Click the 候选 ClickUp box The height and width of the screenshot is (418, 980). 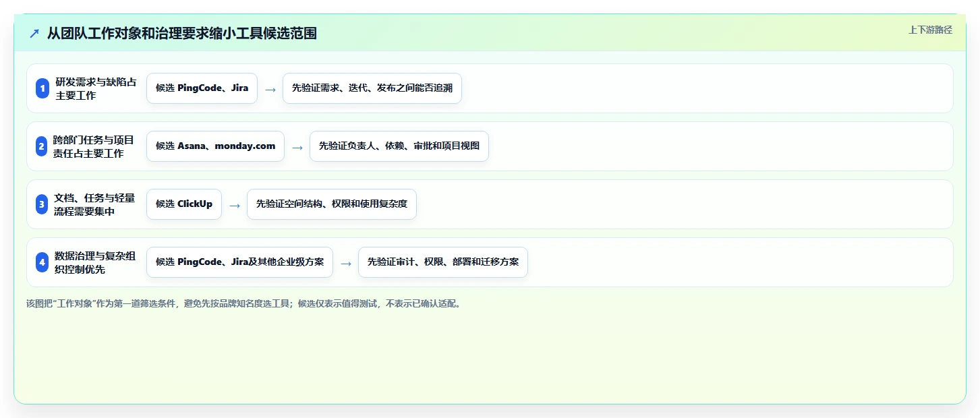184,204
